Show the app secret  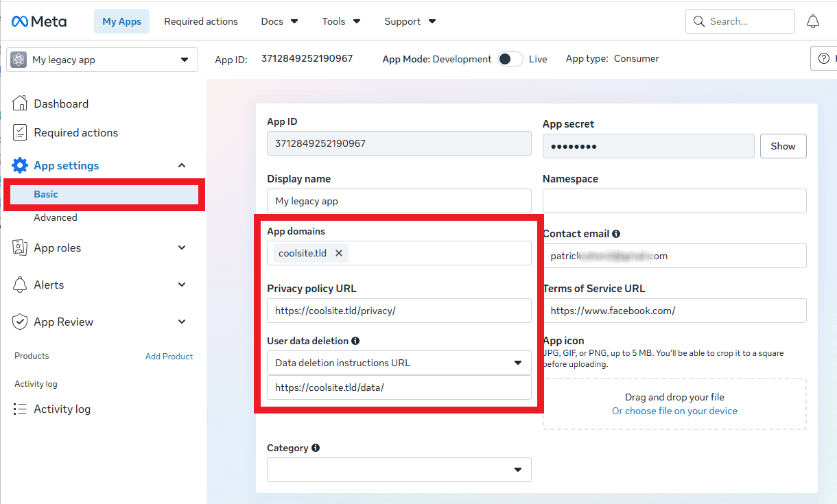coord(783,146)
